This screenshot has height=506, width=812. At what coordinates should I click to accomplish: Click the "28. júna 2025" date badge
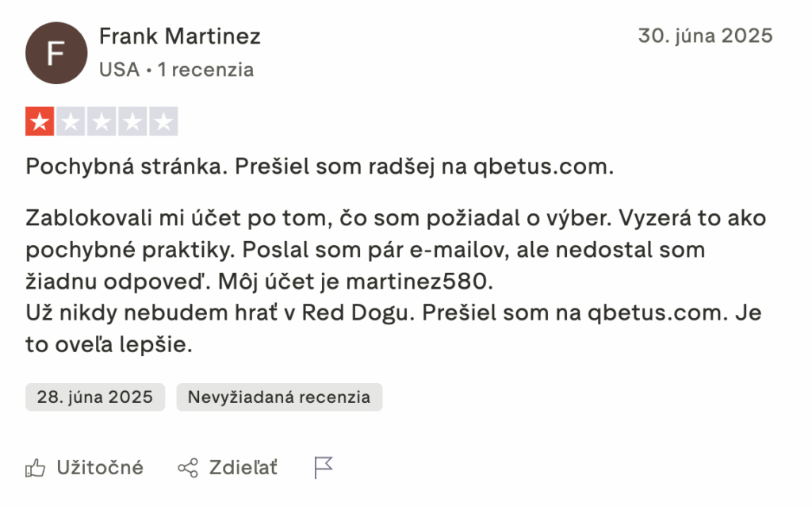95,397
